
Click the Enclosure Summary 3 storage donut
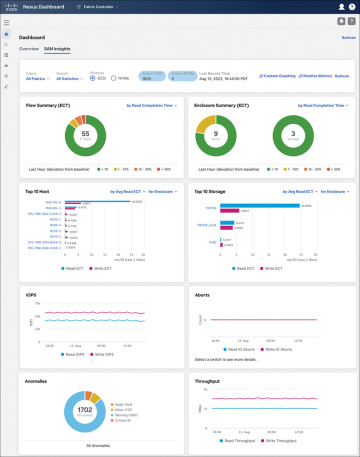[293, 135]
